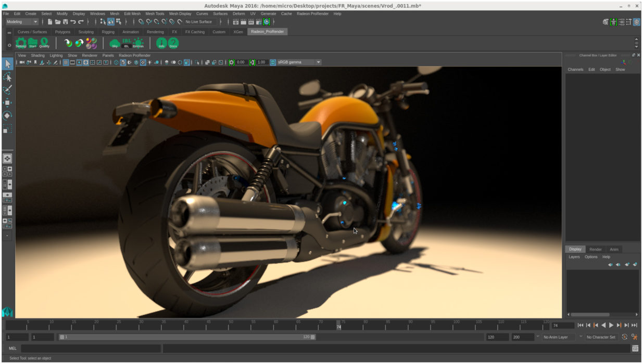Click the Sky environment shelf icon
The width and height of the screenshot is (643, 364).
click(115, 43)
